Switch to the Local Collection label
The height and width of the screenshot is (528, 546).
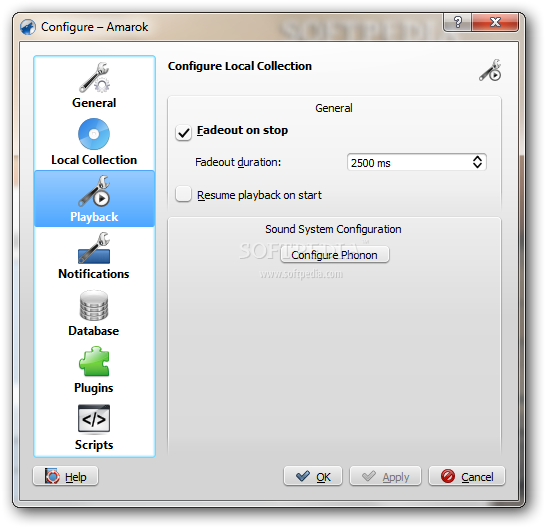94,160
